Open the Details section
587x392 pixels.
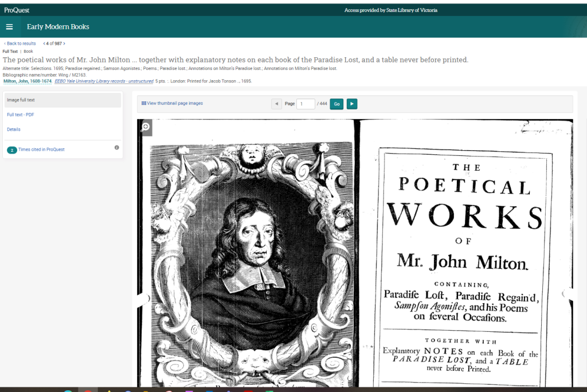point(14,130)
